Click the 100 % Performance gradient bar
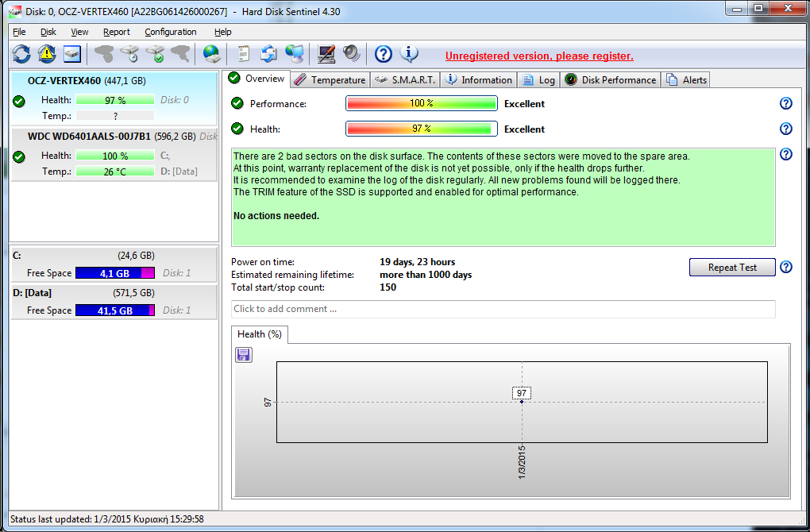This screenshot has width=810, height=532. 421,103
